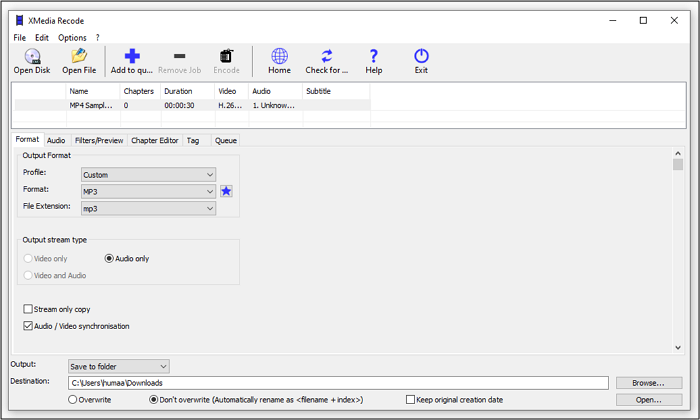Image resolution: width=700 pixels, height=420 pixels.
Task: Click the Destination path input field
Action: (338, 383)
